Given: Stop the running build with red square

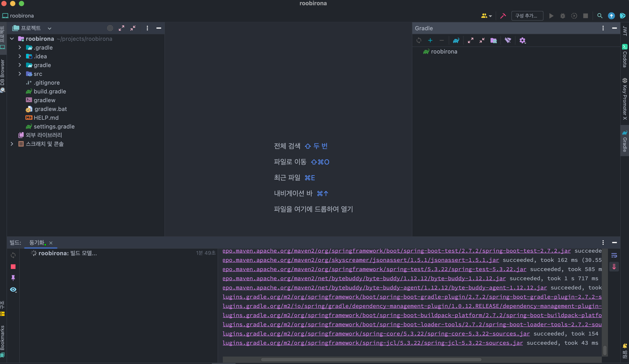Looking at the screenshot, I should click(13, 267).
